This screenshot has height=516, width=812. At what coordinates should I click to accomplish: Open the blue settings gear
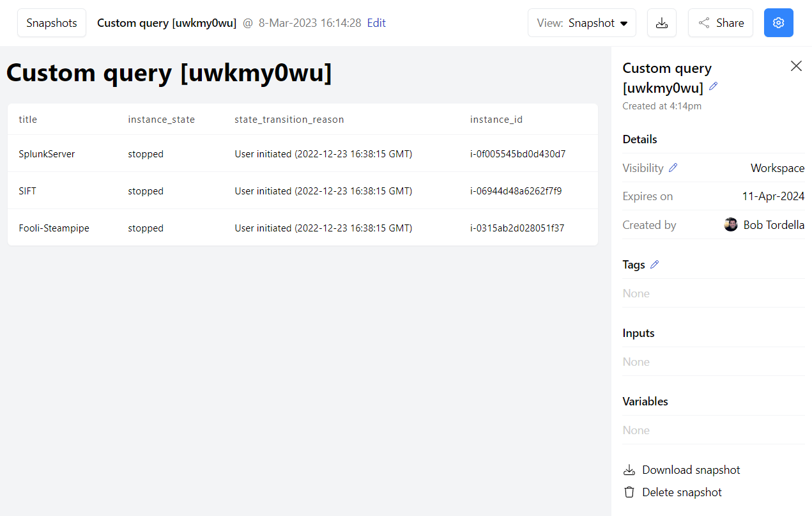[778, 22]
